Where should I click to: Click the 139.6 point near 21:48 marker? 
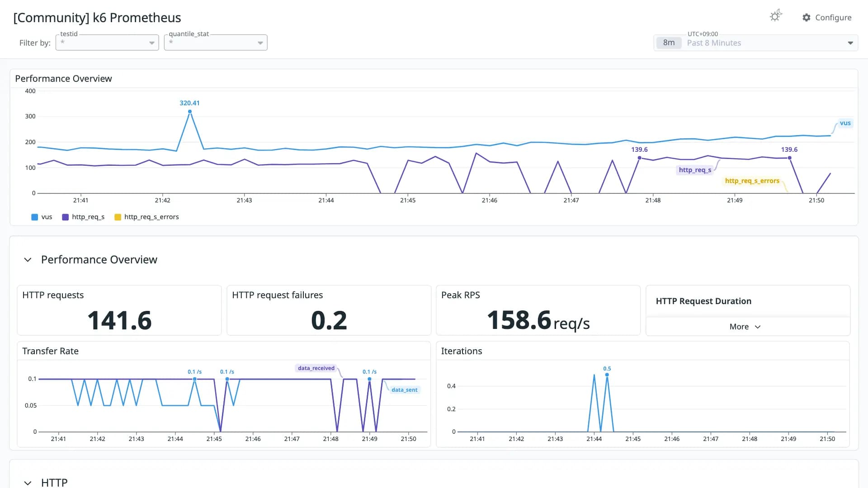tap(639, 158)
